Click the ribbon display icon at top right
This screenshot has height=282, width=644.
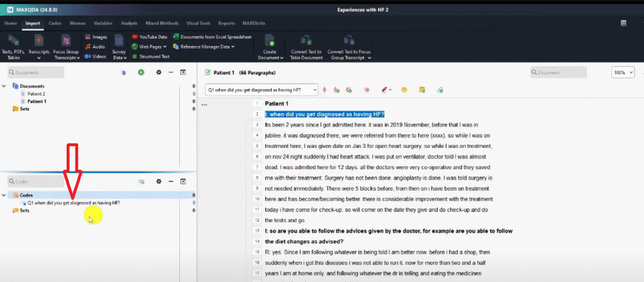623,23
